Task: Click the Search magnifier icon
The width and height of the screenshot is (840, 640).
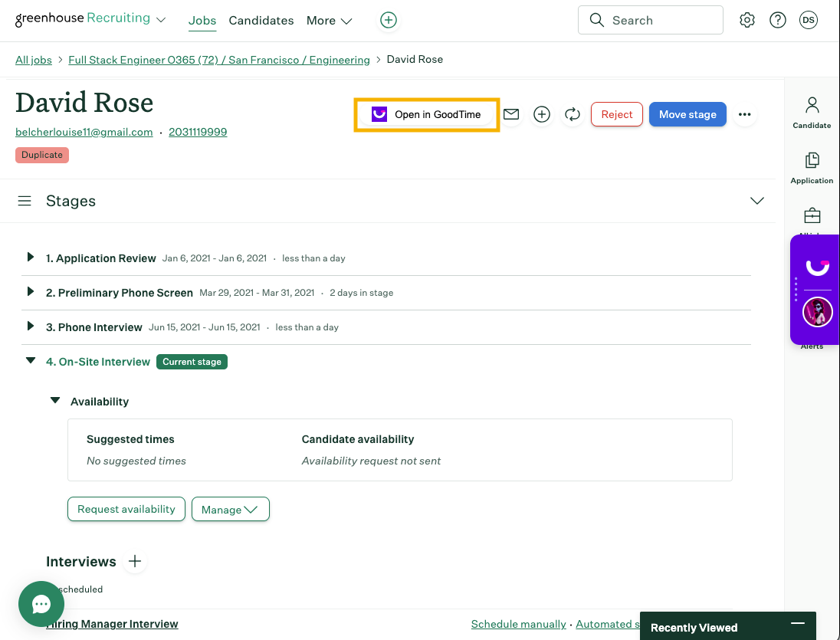Action: [597, 21]
